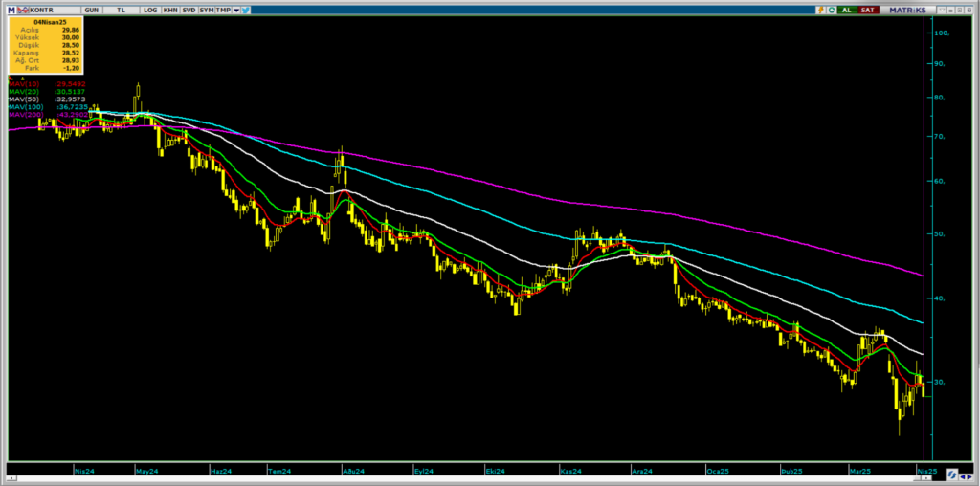Toggle the TMP template button
Viewport: 980px width, 486px height.
222,10
